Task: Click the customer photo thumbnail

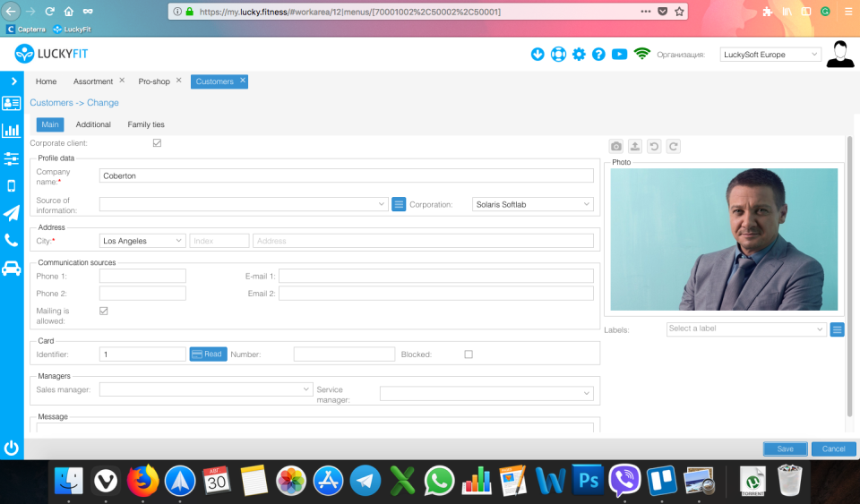Action: [724, 239]
